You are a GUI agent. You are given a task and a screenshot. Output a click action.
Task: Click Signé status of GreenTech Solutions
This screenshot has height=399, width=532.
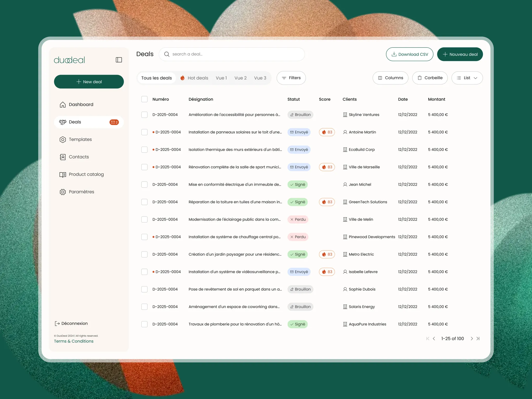click(x=297, y=202)
